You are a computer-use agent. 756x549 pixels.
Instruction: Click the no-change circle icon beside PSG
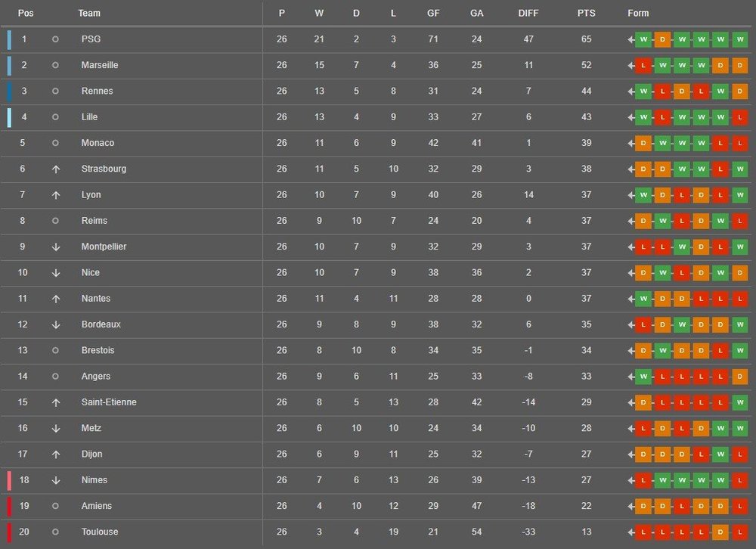[55, 39]
